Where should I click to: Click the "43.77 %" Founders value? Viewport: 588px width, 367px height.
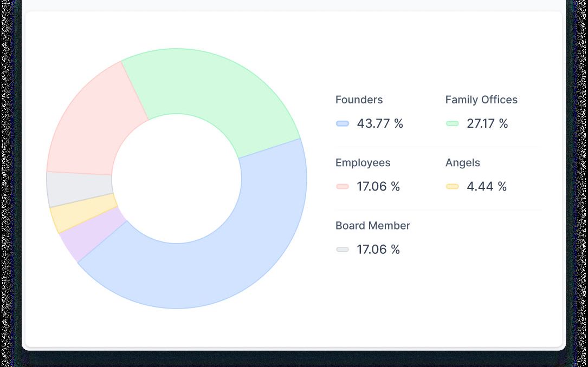pyautogui.click(x=380, y=123)
